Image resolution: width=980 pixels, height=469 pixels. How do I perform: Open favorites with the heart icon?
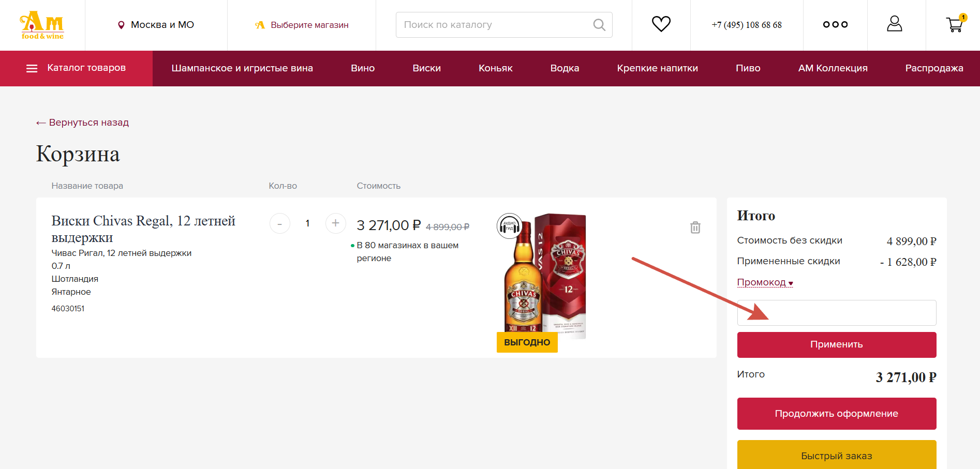[661, 24]
